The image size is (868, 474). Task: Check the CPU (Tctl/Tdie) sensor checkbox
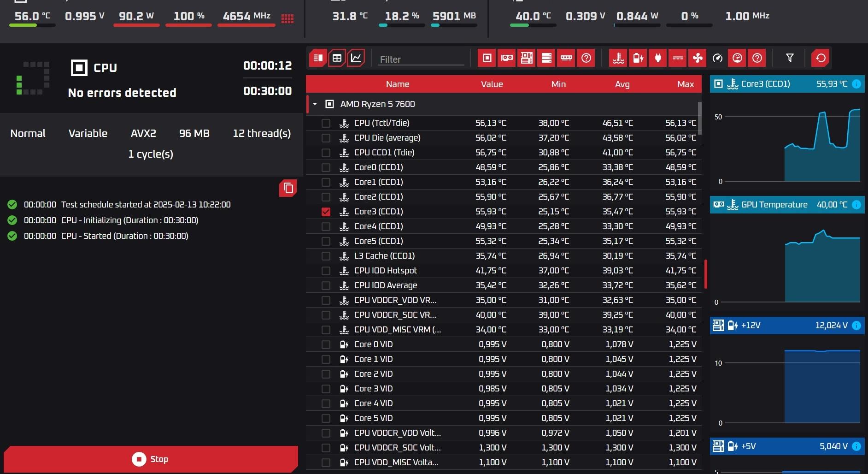pos(326,123)
